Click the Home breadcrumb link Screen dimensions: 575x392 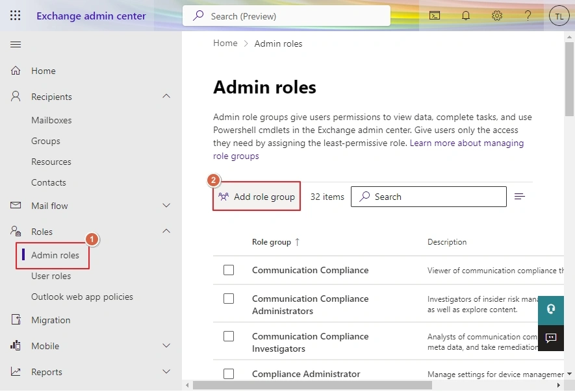pyautogui.click(x=225, y=43)
